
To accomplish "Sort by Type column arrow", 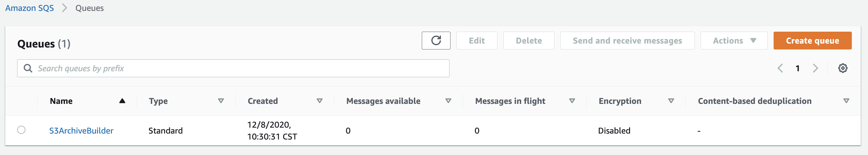I will [221, 101].
